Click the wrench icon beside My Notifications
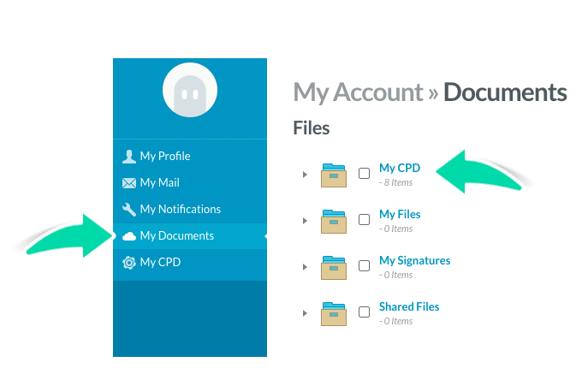Screen dimensions: 588x380 [x=129, y=210]
